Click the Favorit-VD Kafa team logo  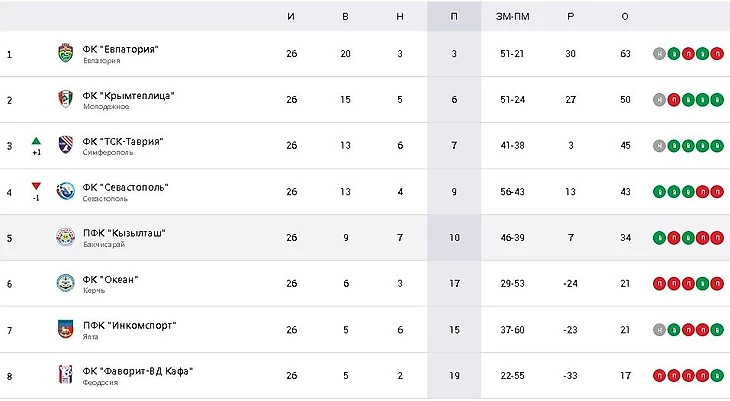coord(65,376)
